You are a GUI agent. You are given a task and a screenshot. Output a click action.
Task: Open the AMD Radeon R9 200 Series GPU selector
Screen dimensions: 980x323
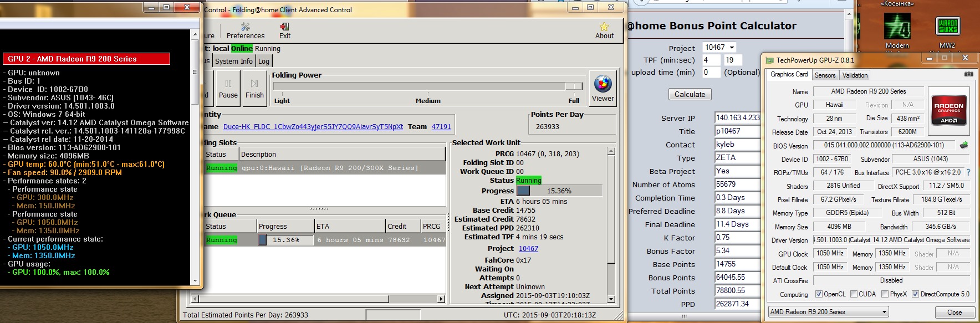coord(828,312)
